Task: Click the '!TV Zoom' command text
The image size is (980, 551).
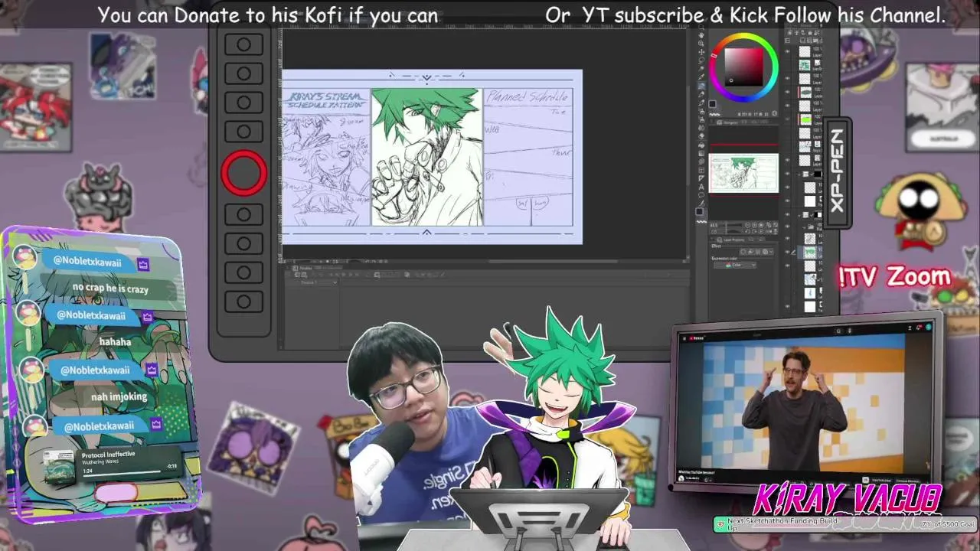Action: (x=893, y=276)
